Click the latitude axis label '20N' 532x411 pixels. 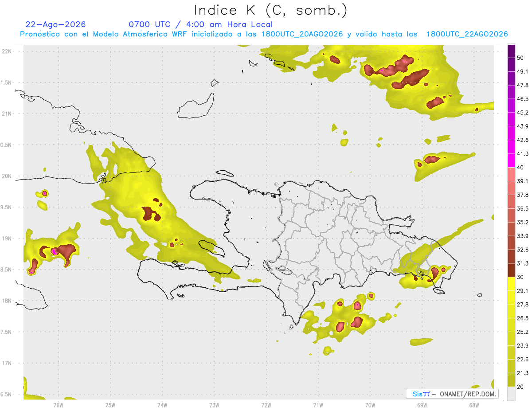click(7, 176)
